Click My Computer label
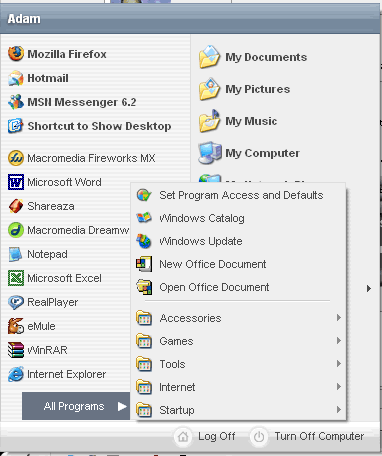The image size is (382, 456). 262,153
